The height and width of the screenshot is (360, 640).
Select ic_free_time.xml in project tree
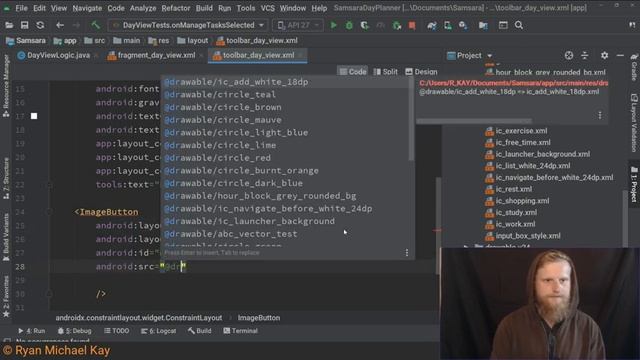click(x=518, y=142)
